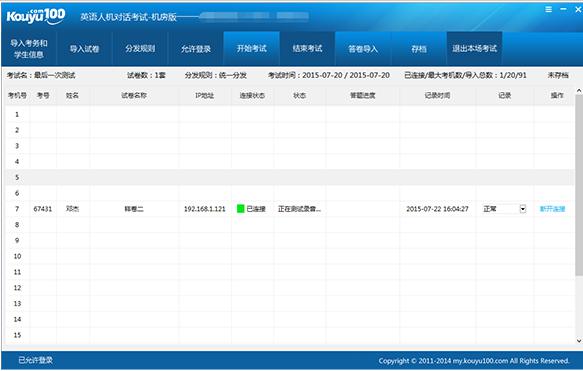Viewport: 583px width, 371px height.
Task: Open the hamburger menu icon in title bar
Action: pos(548,9)
